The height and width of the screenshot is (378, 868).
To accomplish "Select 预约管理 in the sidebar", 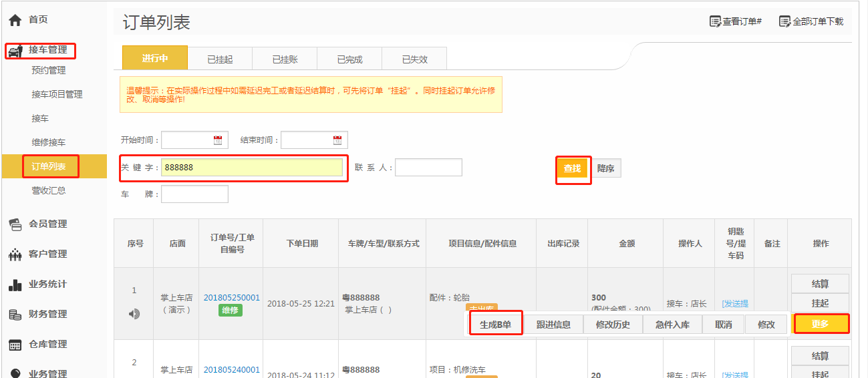I will point(49,70).
